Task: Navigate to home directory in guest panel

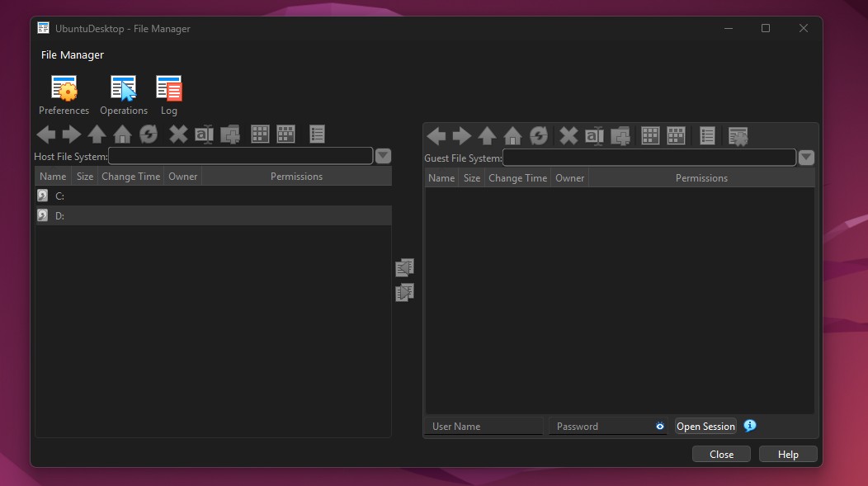Action: pos(512,136)
